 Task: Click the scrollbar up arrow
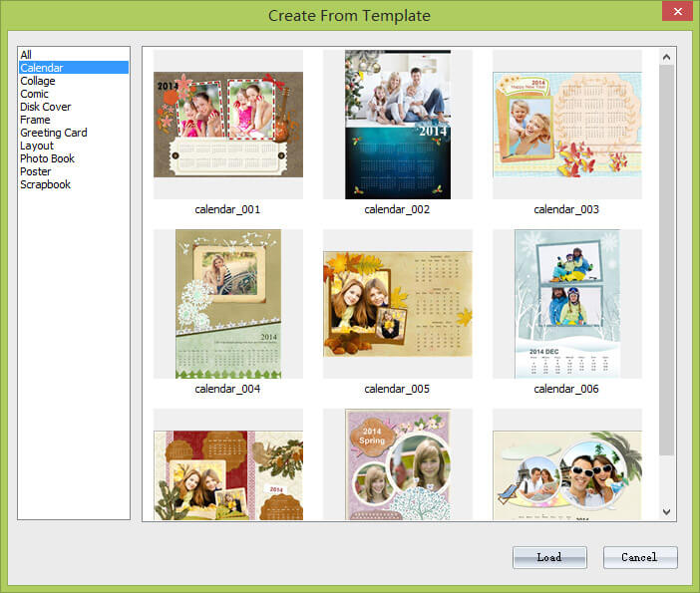666,57
